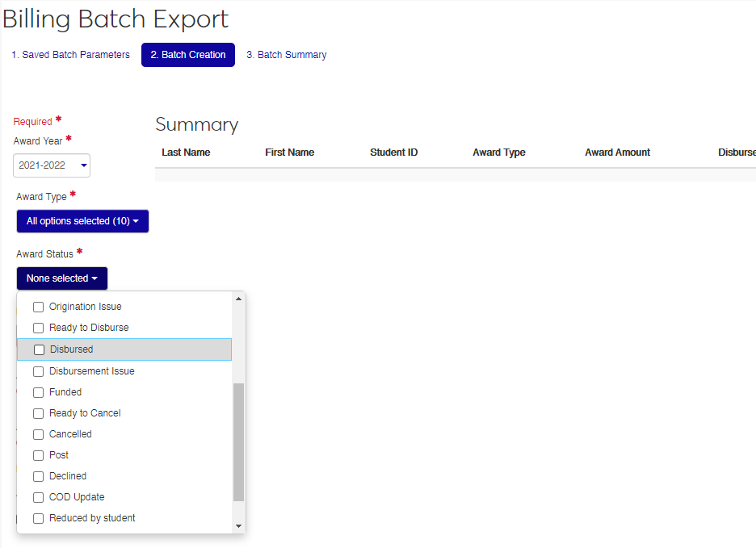756x548 pixels.
Task: Expand the Award Type All options selected dropdown
Action: point(82,221)
